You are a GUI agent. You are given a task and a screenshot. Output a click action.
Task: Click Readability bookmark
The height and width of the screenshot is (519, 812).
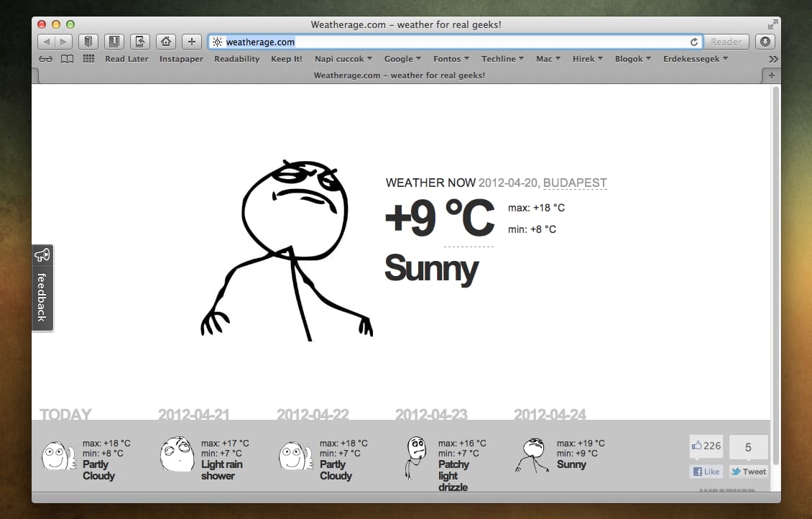point(236,59)
